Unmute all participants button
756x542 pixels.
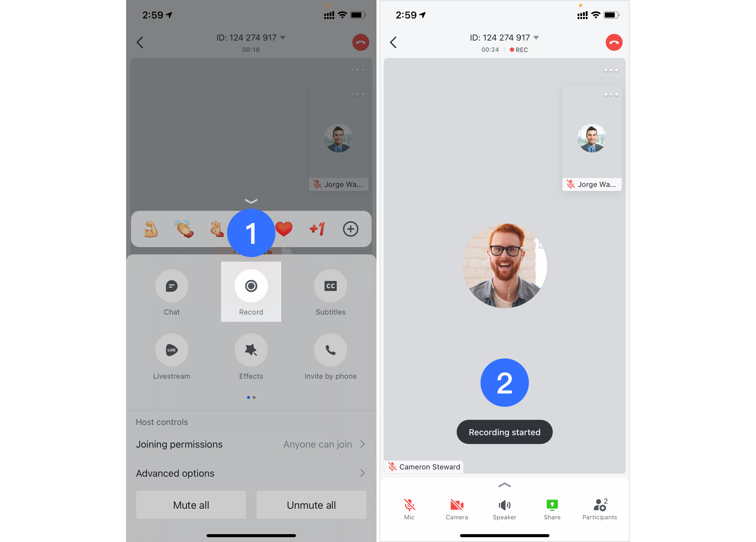click(311, 505)
